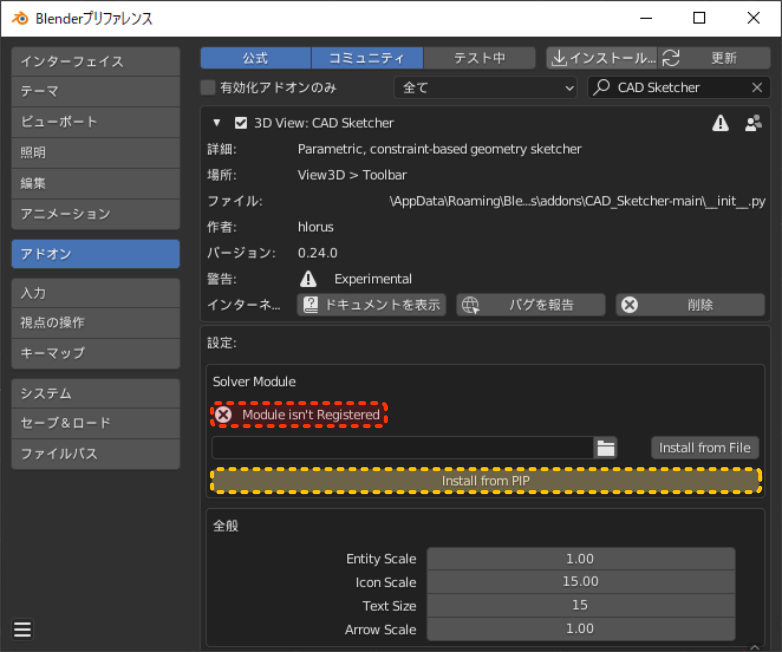
Task: Click the Blender logo in title bar
Action: click(x=20, y=18)
